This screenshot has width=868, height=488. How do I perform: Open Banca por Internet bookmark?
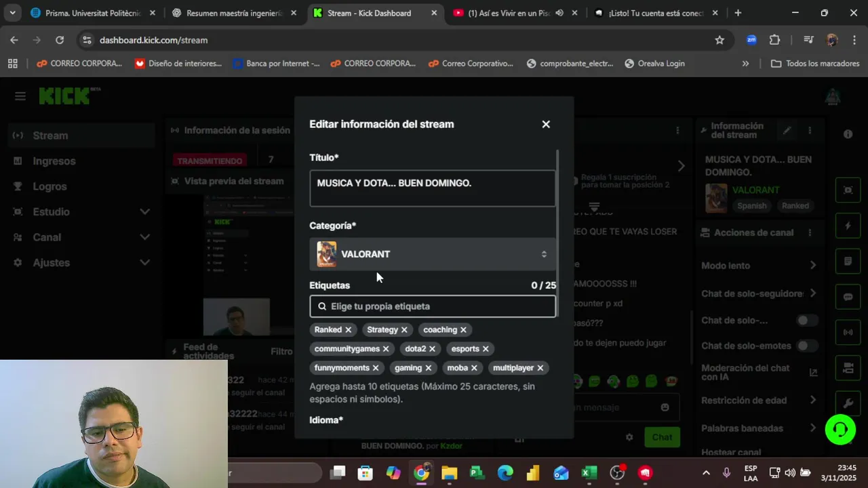pyautogui.click(x=276, y=63)
